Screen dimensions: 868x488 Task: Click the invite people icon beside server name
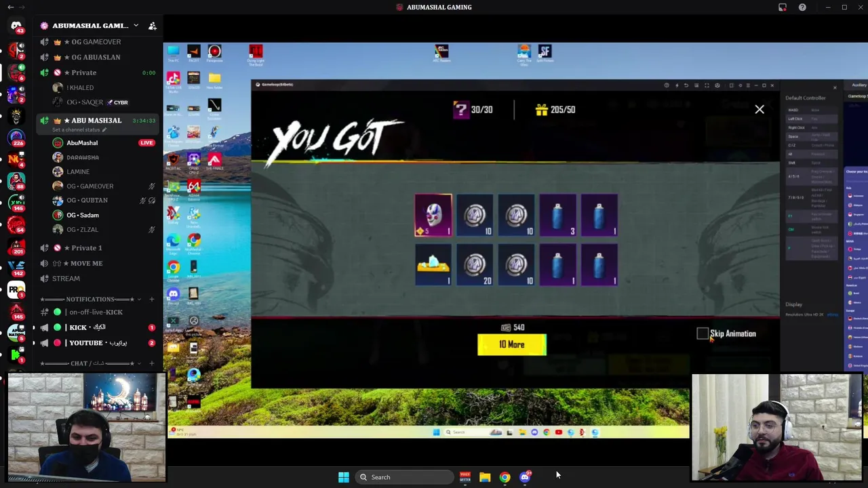(153, 26)
